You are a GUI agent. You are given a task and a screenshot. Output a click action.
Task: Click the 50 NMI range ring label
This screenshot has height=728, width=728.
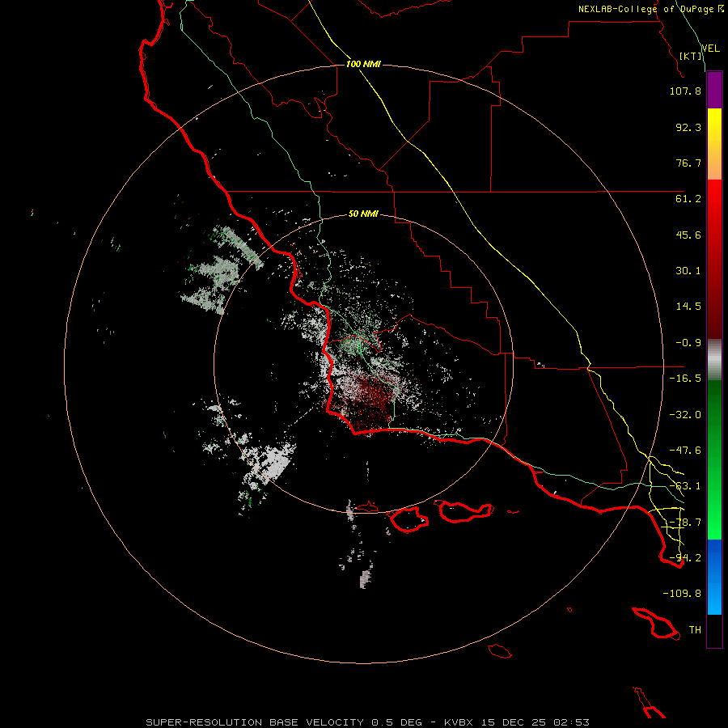(363, 214)
